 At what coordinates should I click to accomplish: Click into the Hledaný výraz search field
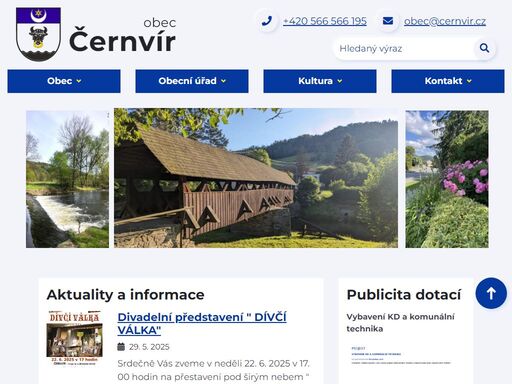pyautogui.click(x=403, y=48)
